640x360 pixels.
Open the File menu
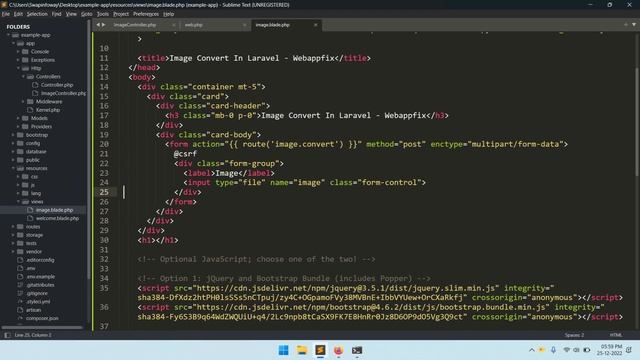tap(6, 14)
